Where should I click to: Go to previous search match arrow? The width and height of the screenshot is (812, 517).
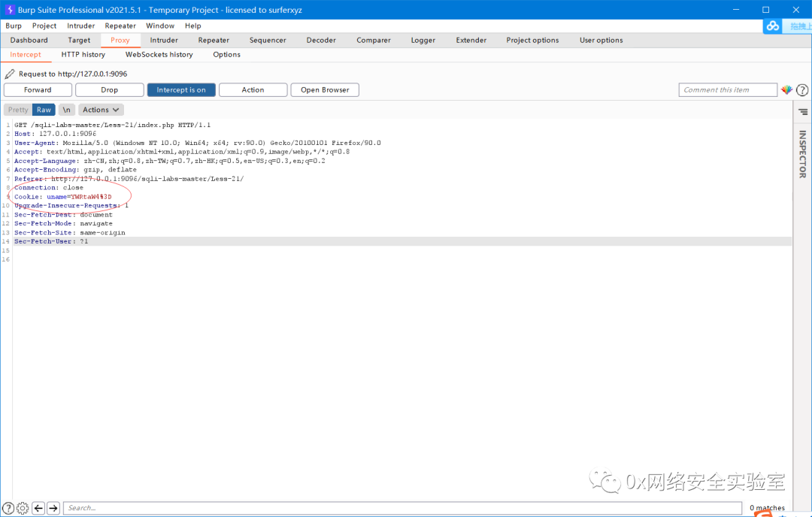[38, 508]
